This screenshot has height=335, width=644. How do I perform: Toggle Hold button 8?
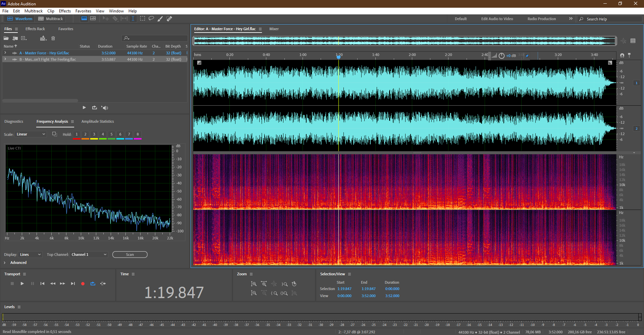138,134
